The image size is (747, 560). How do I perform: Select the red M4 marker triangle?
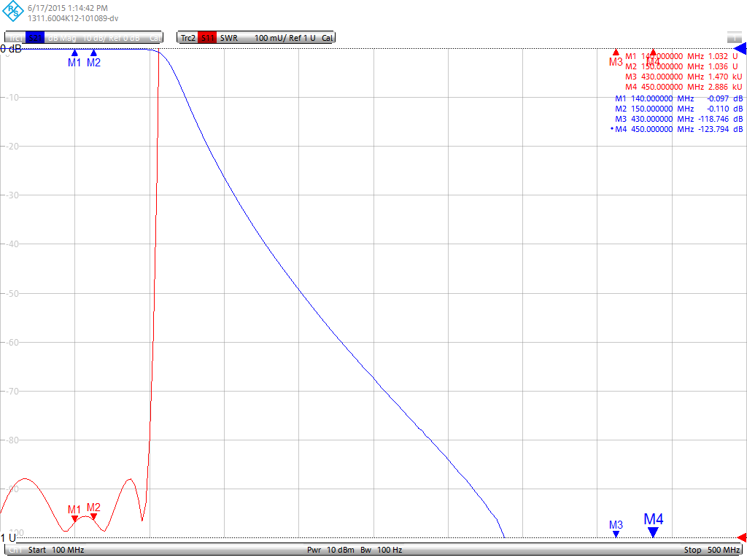(653, 52)
